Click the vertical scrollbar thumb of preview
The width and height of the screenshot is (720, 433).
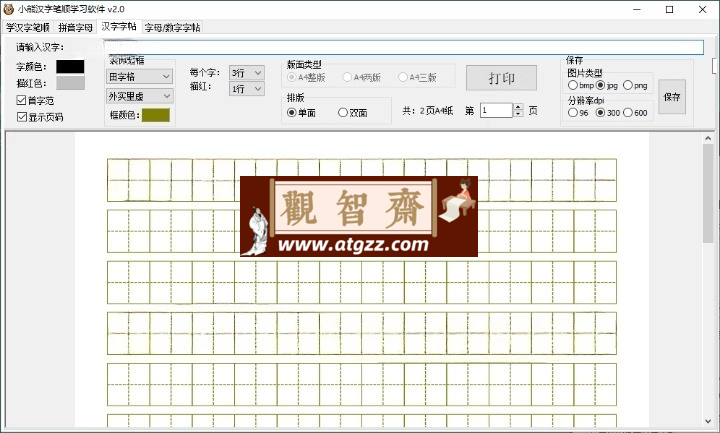708,193
